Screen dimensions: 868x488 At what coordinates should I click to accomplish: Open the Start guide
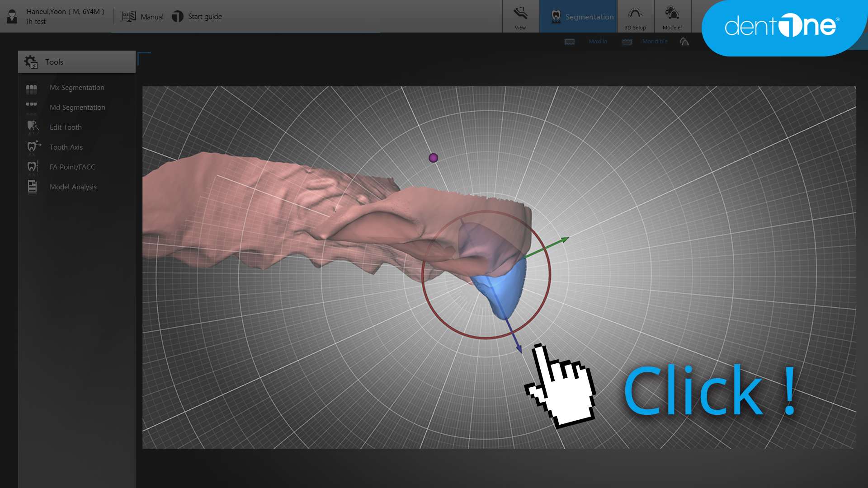point(197,17)
